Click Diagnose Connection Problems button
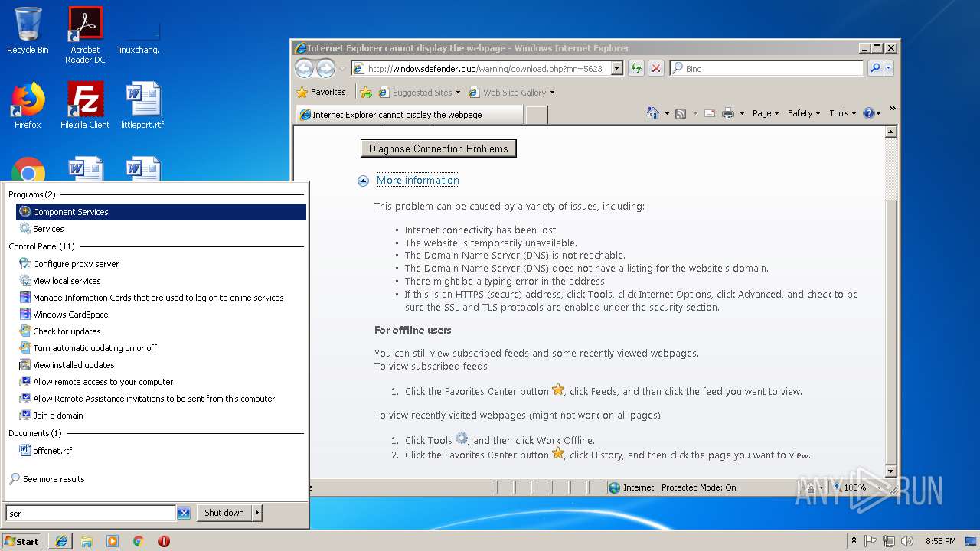Screen dimensions: 980x551 [439, 148]
